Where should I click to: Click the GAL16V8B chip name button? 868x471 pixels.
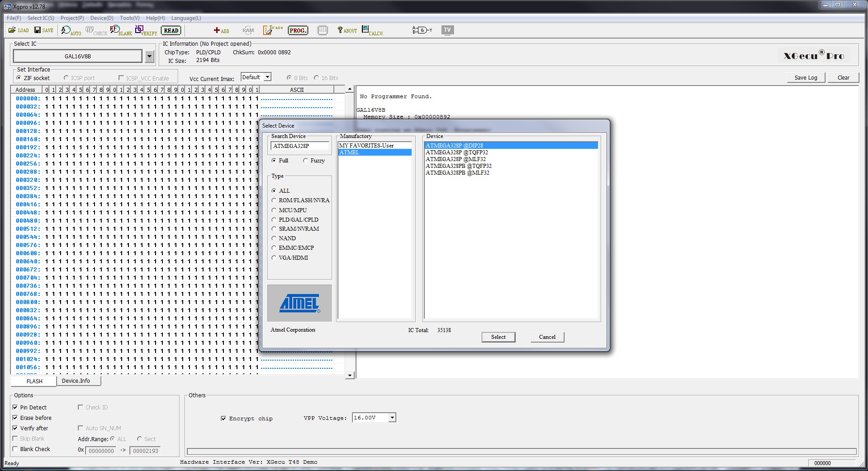78,57
